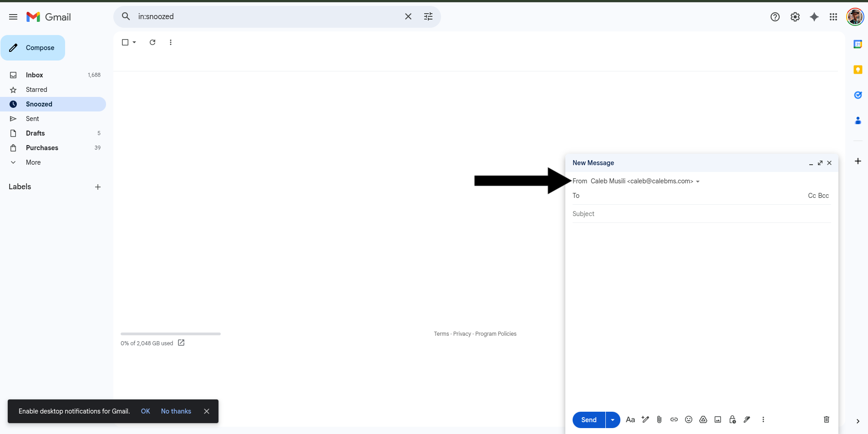
Task: Open the Support help icon
Action: click(x=775, y=17)
